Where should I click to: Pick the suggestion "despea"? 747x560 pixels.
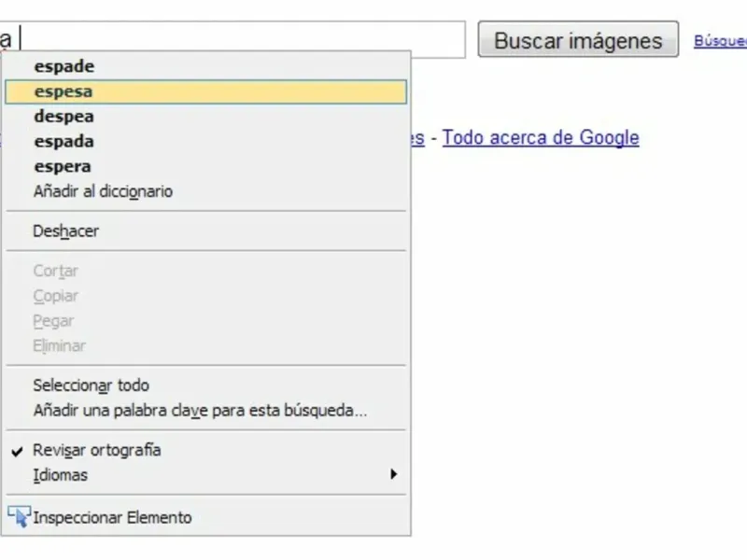(63, 117)
